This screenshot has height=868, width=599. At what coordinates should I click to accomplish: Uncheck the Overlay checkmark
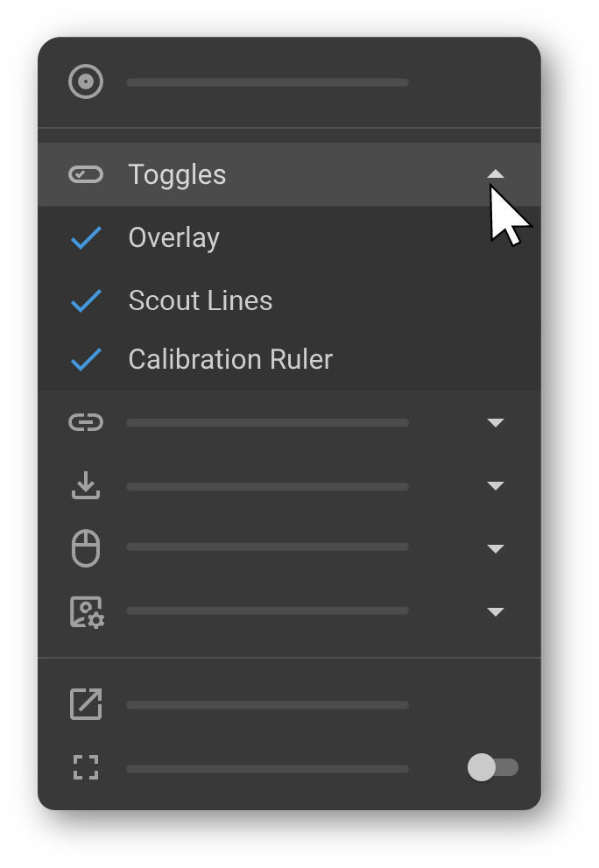point(86,238)
